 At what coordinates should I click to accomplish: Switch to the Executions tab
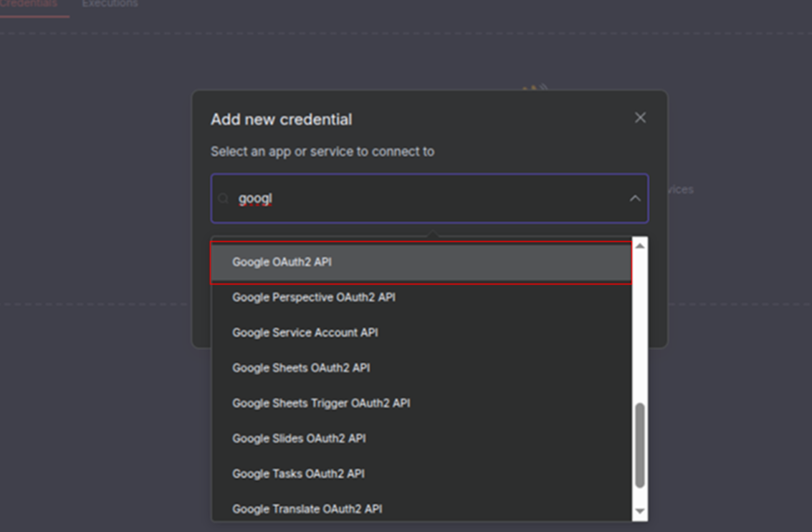110,4
